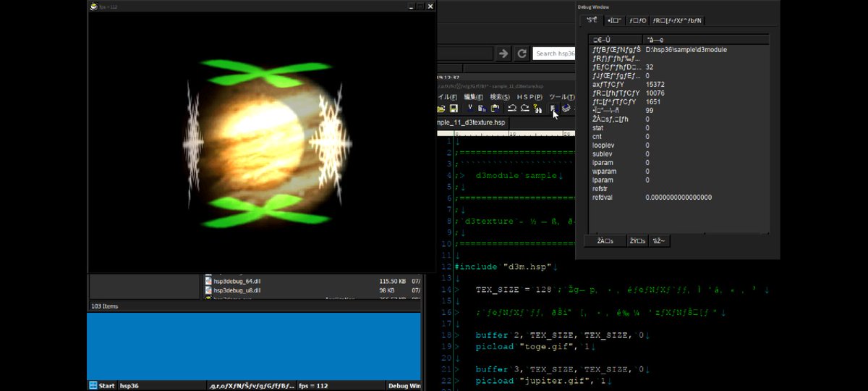Click the D:\hsp36\sample\d3module path value
This screenshot has height=391, width=868.
pyautogui.click(x=686, y=49)
